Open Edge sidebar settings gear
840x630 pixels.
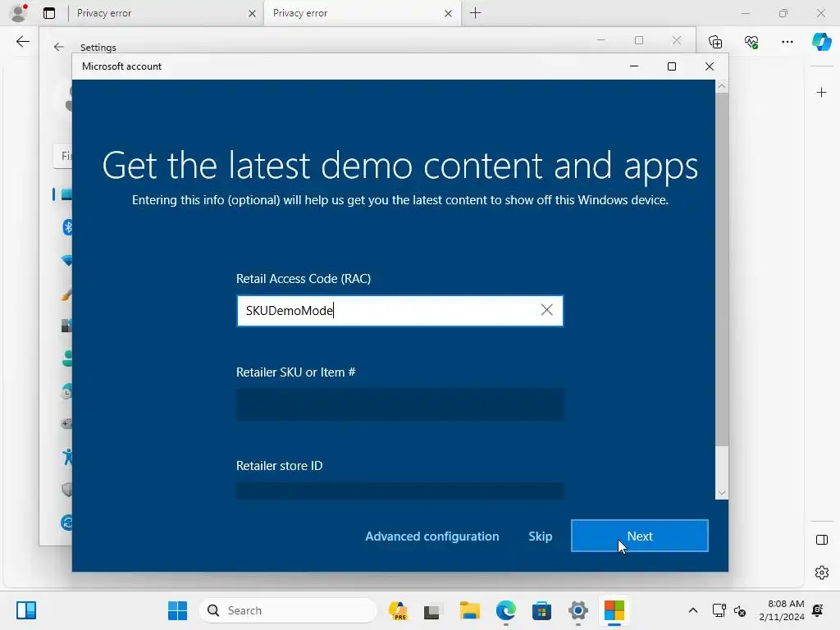click(822, 573)
